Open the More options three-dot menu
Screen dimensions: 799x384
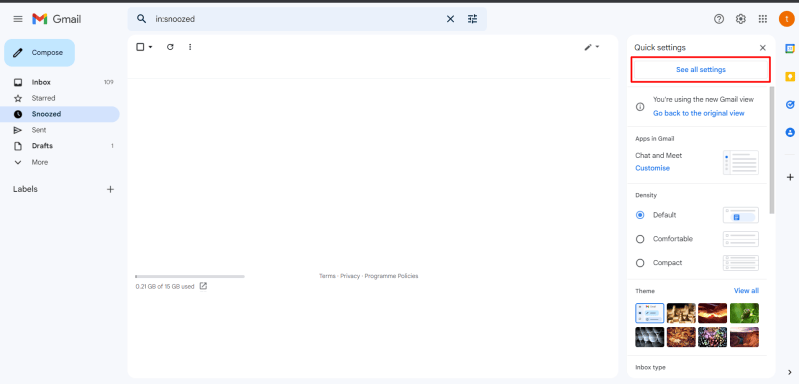point(190,47)
